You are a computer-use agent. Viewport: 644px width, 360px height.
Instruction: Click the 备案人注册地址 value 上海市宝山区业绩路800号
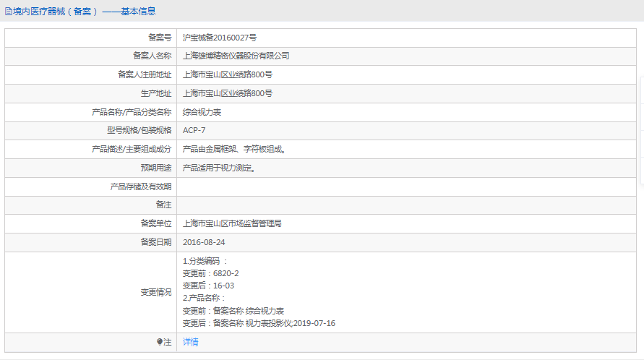tap(228, 74)
